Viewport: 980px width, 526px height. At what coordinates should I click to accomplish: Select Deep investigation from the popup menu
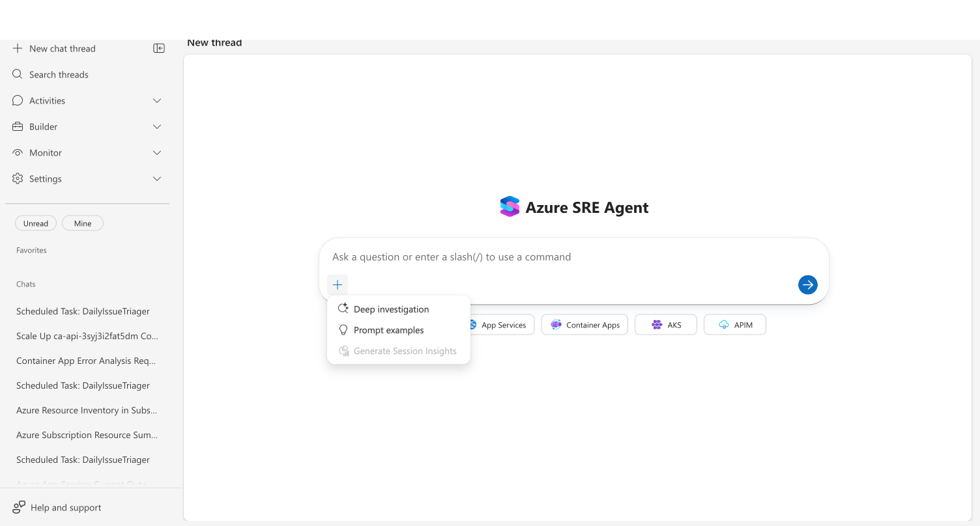[x=399, y=309]
